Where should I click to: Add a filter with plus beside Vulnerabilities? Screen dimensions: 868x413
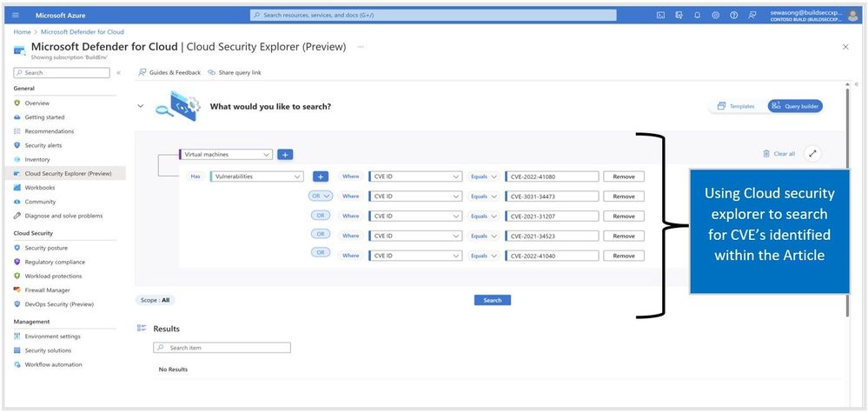tap(321, 177)
